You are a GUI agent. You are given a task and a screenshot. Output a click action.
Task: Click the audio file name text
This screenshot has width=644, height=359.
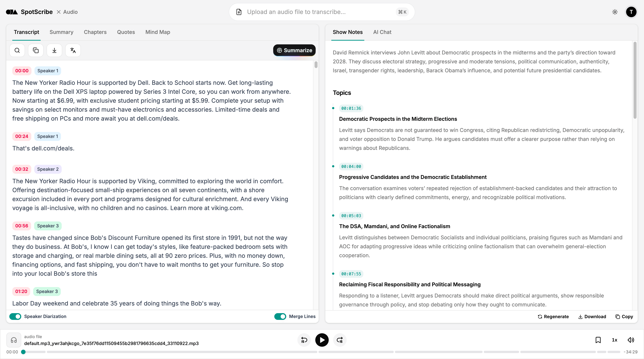point(111,344)
